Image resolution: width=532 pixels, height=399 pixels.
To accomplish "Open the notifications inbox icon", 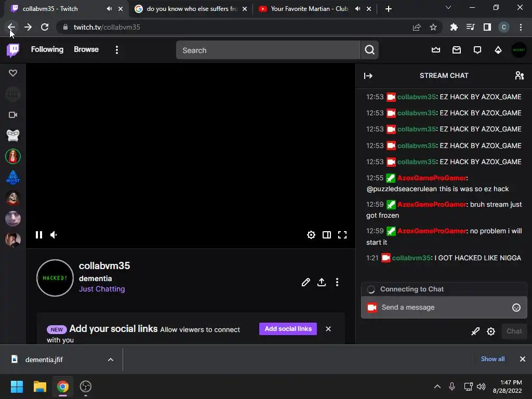I will coord(456,50).
